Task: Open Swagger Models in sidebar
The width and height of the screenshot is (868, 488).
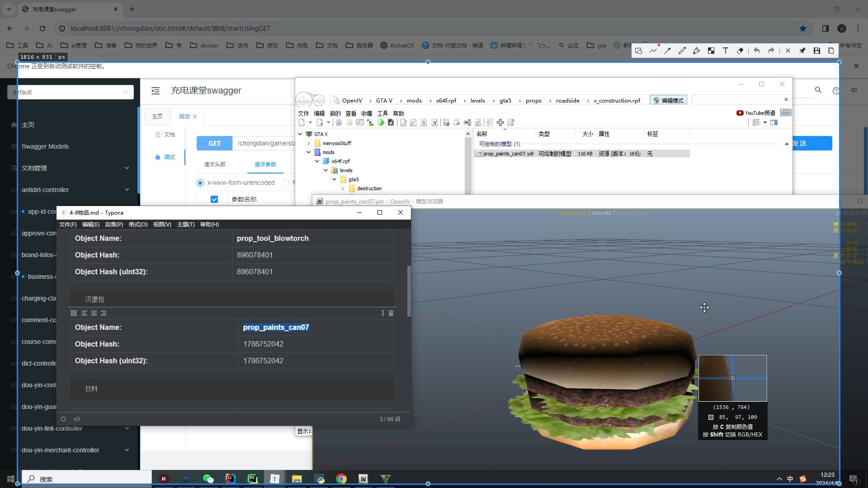Action: click(45, 146)
